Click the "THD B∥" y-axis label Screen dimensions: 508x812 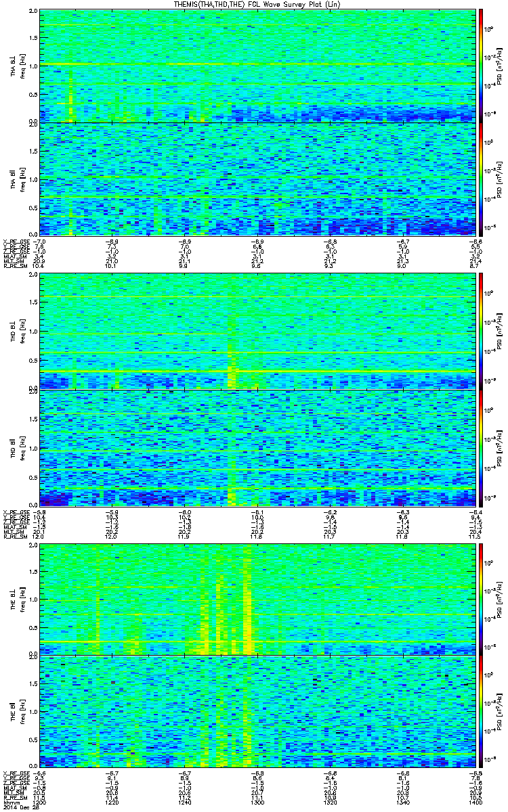(x=14, y=448)
